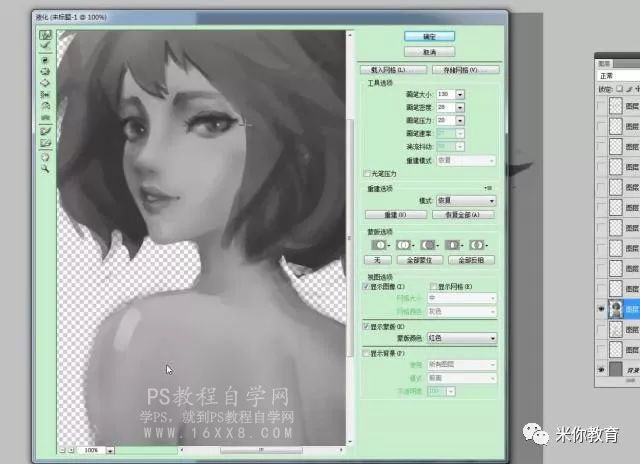Open the 模式 reconstruct mode dropdown

(x=466, y=201)
